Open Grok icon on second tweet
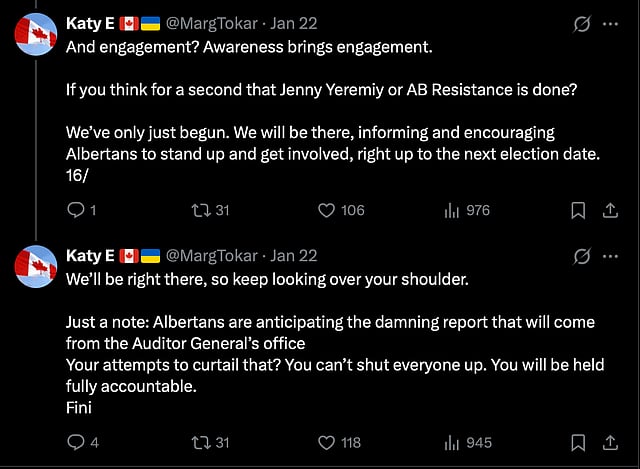 click(578, 256)
